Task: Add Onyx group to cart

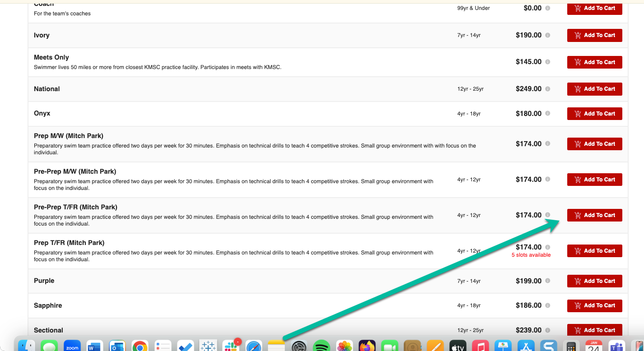Action: [x=594, y=114]
